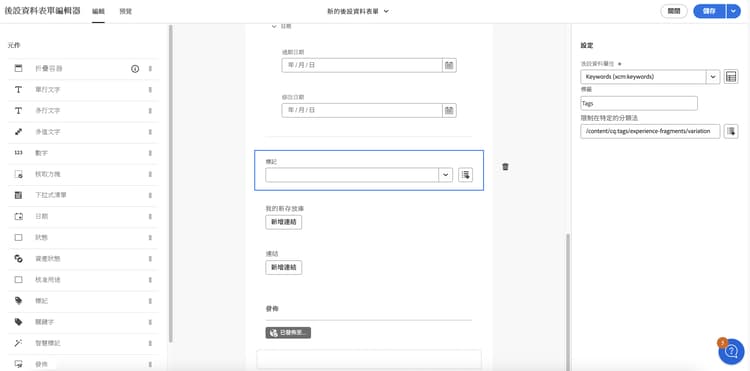Click the blue 儲存 button

coord(709,11)
